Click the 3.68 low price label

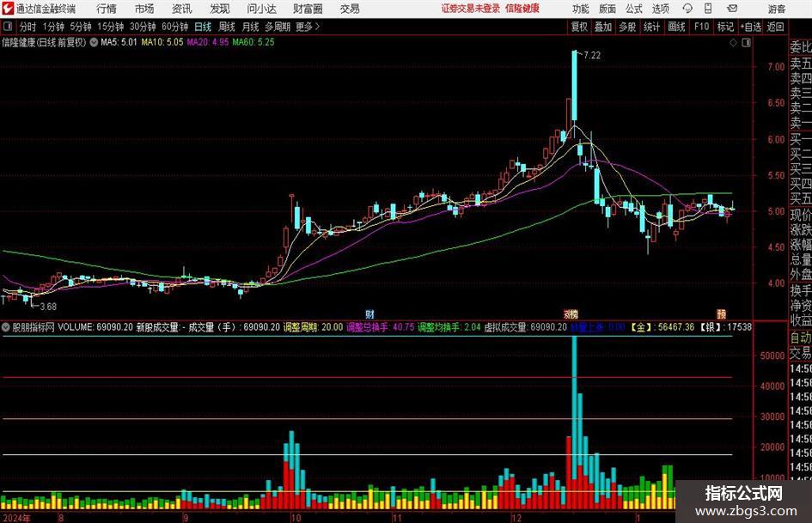click(x=48, y=307)
